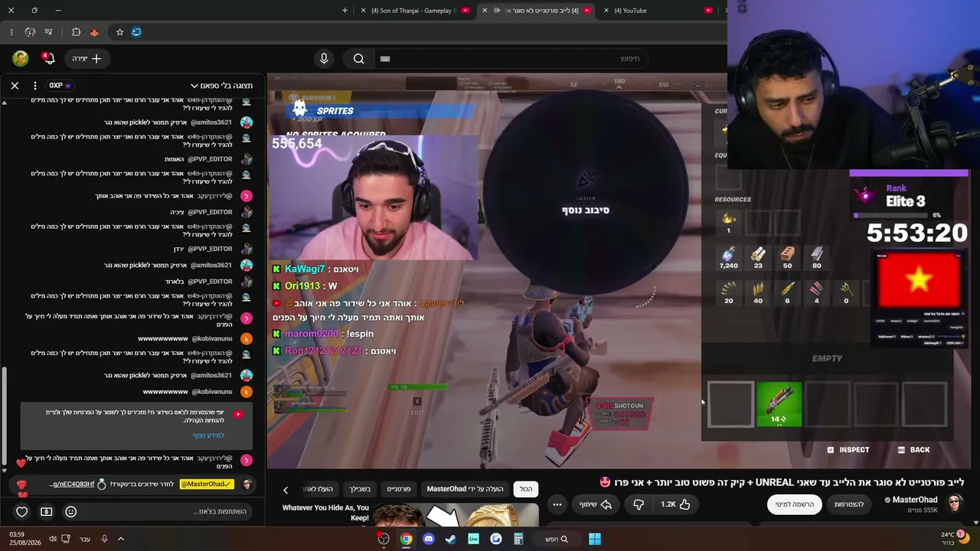The height and width of the screenshot is (551, 980).
Task: Bookmark this page with the star icon
Action: 119,32
